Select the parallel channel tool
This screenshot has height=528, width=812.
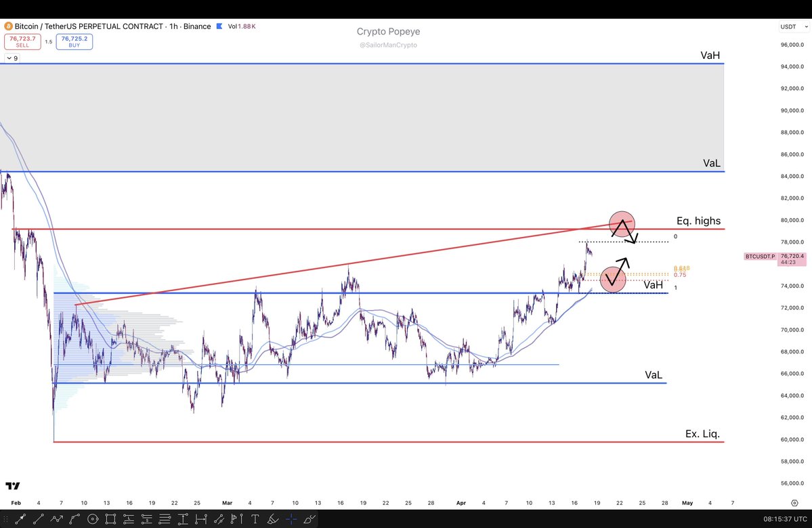tap(219, 519)
